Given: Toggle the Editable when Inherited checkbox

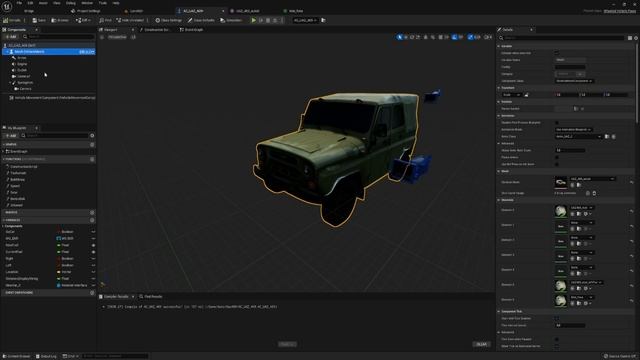Looking at the screenshot, I should (557, 53).
